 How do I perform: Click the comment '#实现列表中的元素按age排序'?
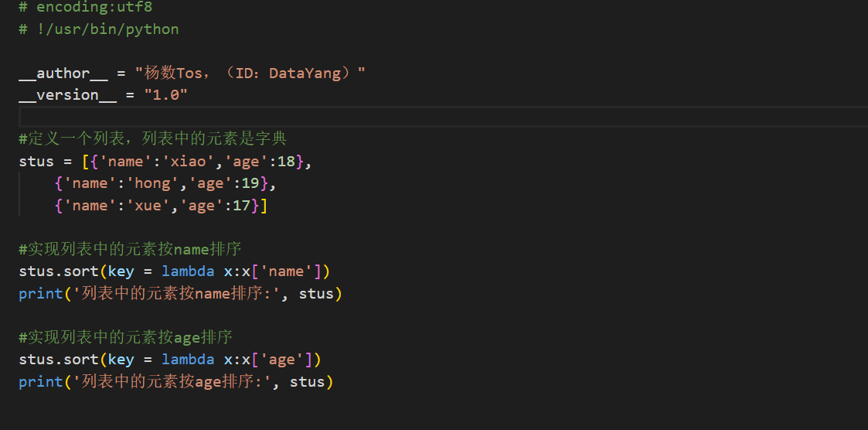pyautogui.click(x=126, y=337)
